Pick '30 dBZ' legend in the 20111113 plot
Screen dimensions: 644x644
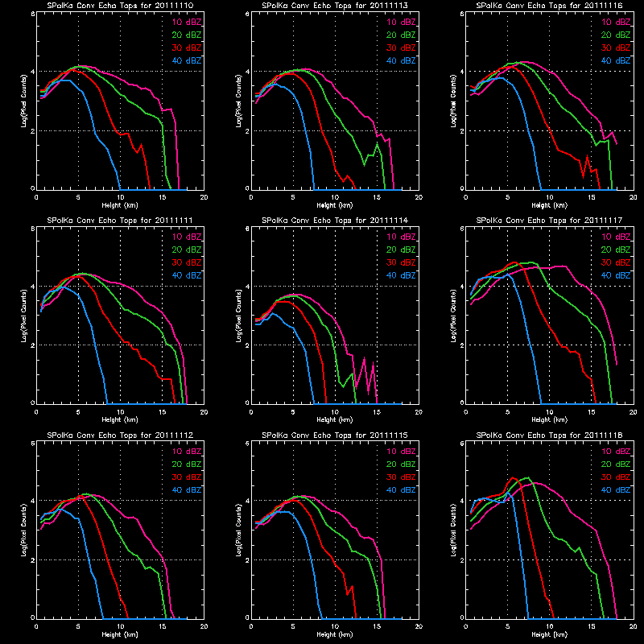point(401,47)
